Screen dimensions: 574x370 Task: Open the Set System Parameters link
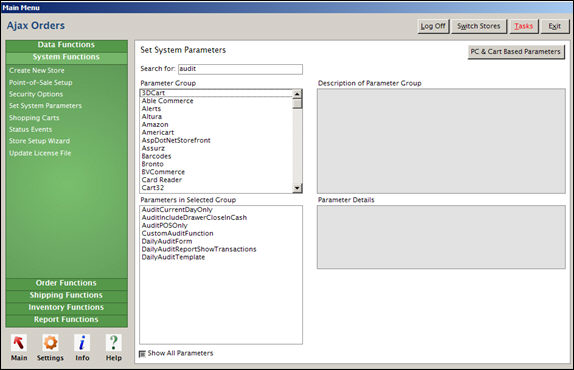pyautogui.click(x=45, y=106)
